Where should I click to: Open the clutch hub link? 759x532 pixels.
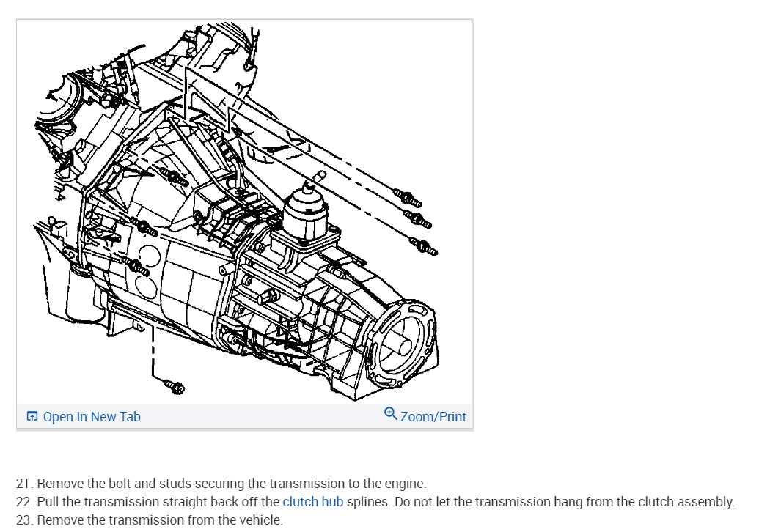pos(312,501)
